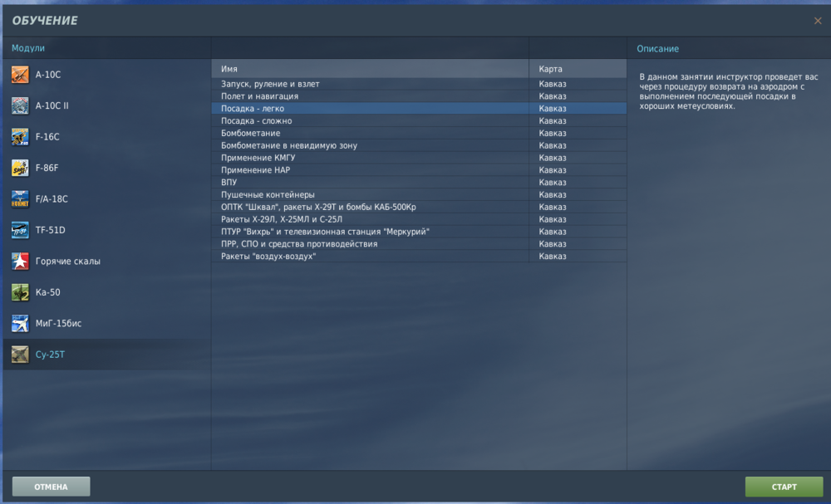Close the Обучение dialog with X
This screenshot has height=504, width=831.
818,21
